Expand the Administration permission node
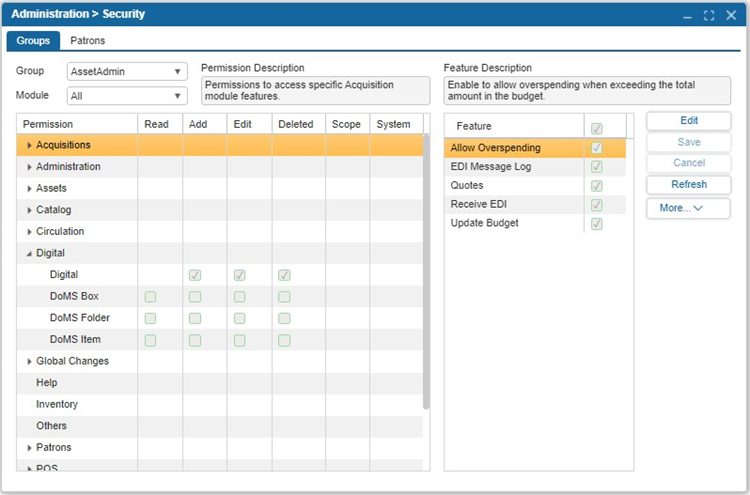Screen dimensions: 750x495 pos(29,167)
